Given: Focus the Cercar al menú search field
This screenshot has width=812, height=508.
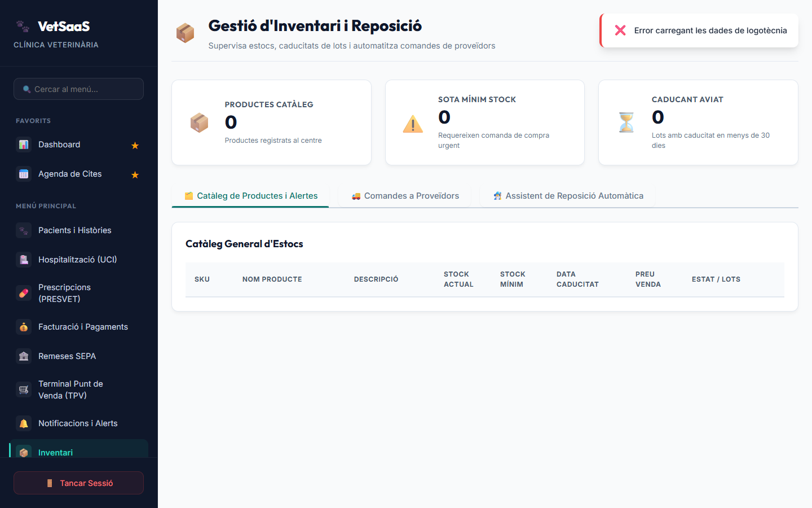Looking at the screenshot, I should (x=78, y=89).
